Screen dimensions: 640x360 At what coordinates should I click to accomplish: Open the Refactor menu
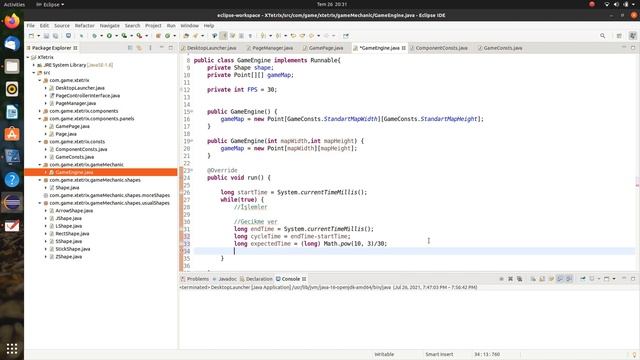tap(84, 26)
